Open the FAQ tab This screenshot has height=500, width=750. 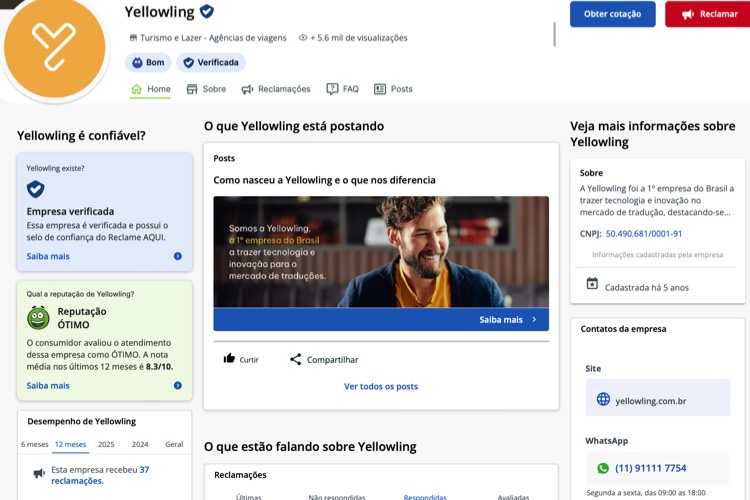click(342, 89)
